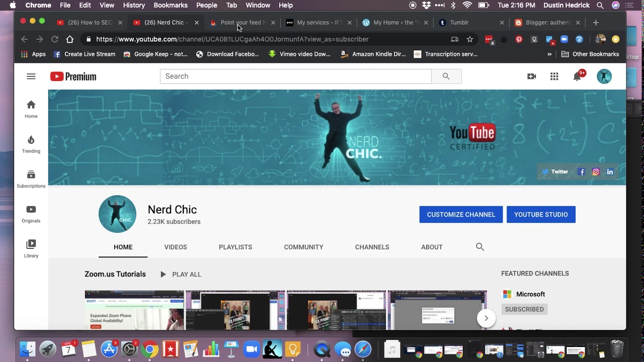Open Create Live Stream bookmark

(x=85, y=54)
